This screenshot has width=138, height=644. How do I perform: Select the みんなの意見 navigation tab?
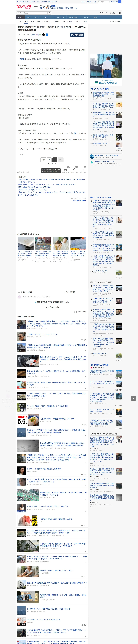coord(73,17)
